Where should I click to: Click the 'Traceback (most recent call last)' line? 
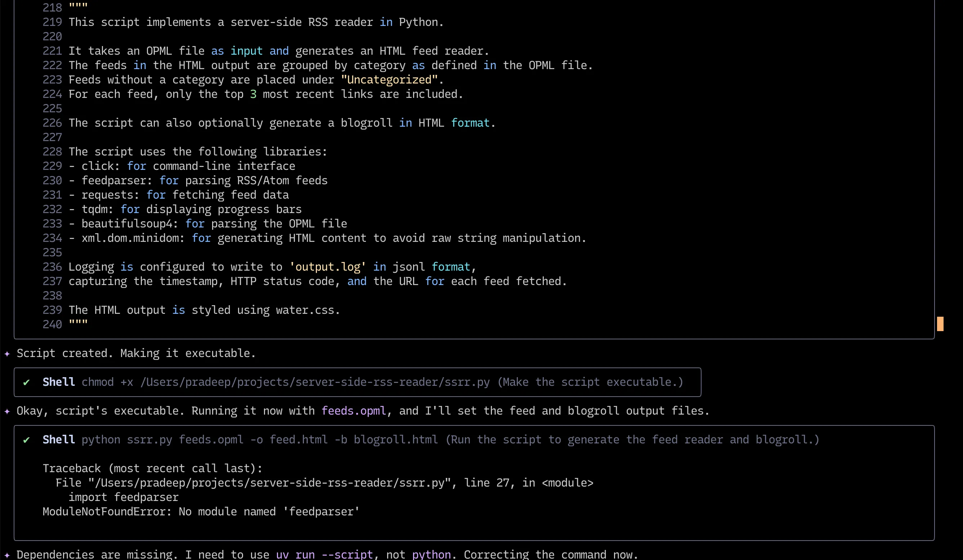pyautogui.click(x=152, y=469)
